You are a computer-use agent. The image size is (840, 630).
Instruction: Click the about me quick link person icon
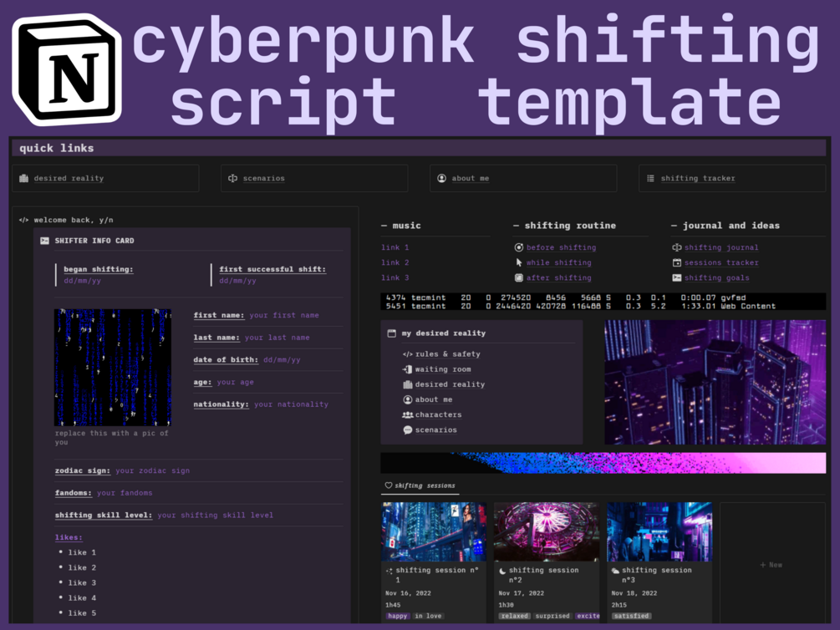(441, 179)
